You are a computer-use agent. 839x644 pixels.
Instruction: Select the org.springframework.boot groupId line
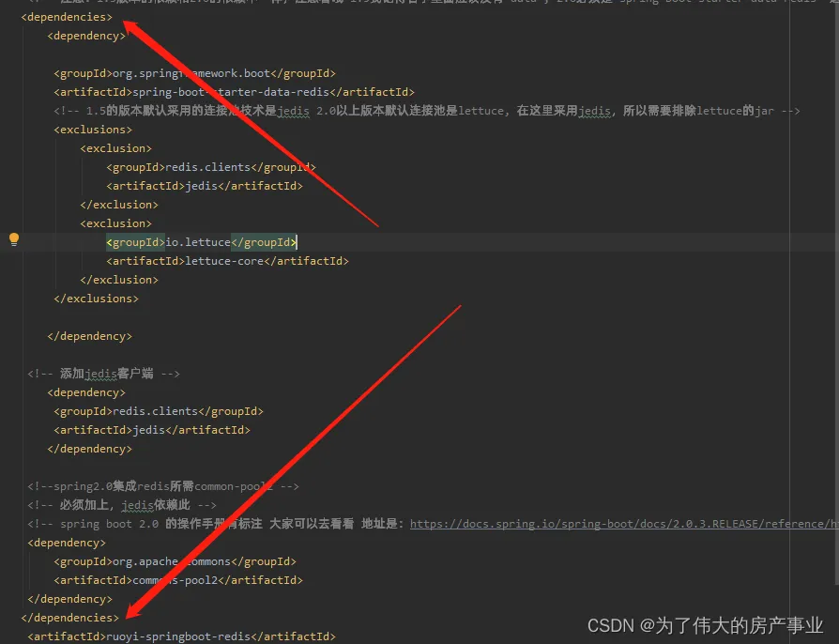[x=195, y=73]
